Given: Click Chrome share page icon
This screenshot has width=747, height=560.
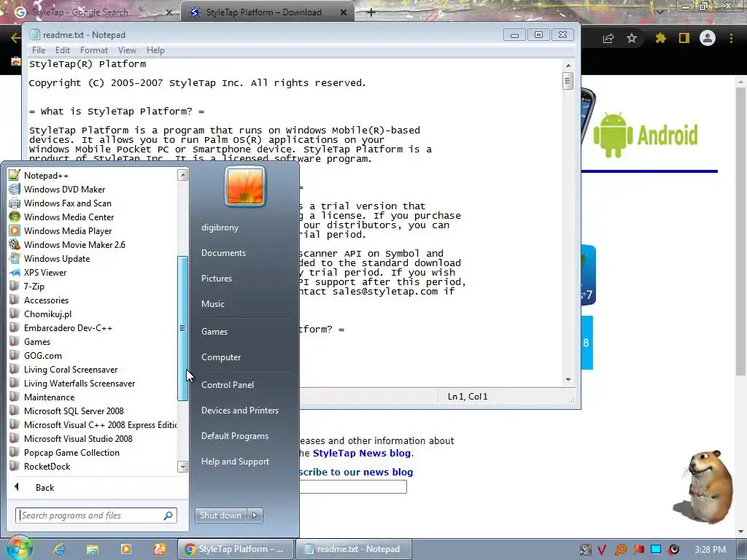Looking at the screenshot, I should (x=608, y=38).
